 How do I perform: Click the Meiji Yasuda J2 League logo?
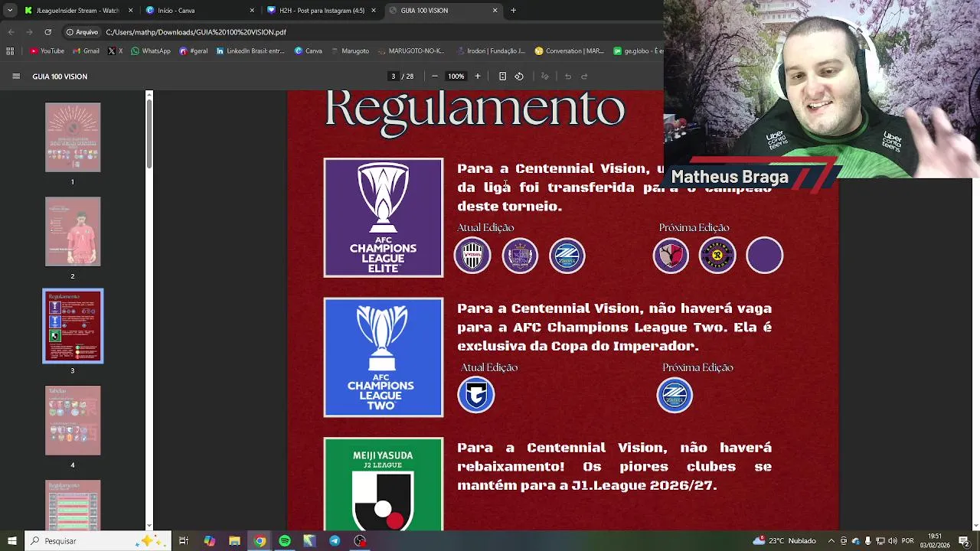click(x=384, y=484)
